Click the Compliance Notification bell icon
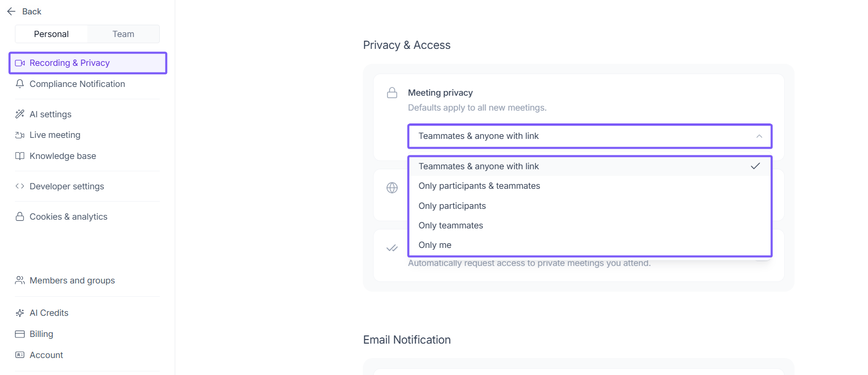The image size is (868, 375). pyautogui.click(x=20, y=84)
